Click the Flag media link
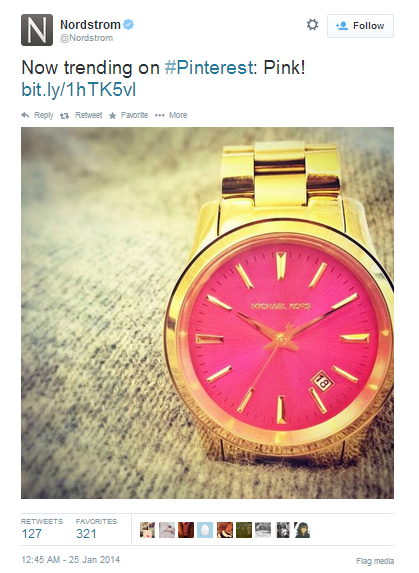This screenshot has height=573, width=419. [375, 561]
